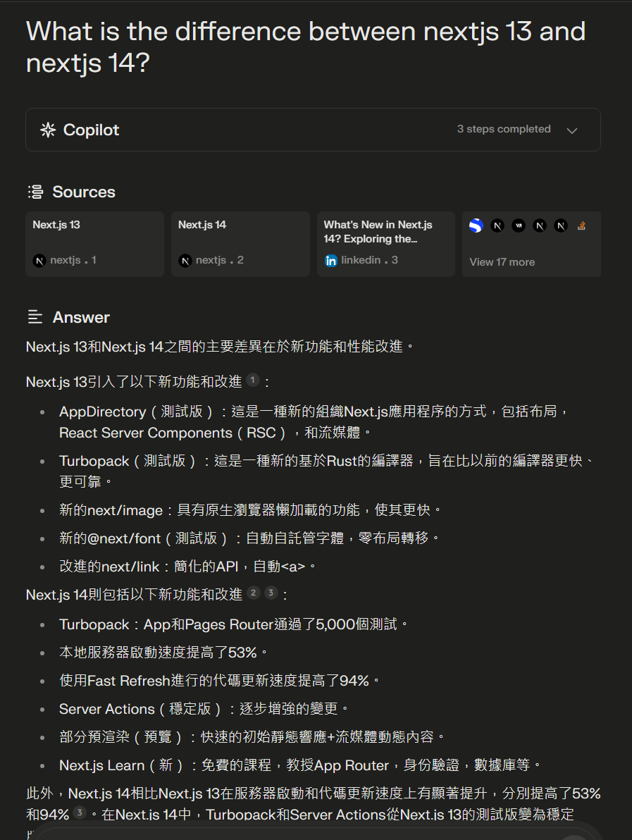Click the '部分預渲染（預覽）' bullet text

click(252, 737)
